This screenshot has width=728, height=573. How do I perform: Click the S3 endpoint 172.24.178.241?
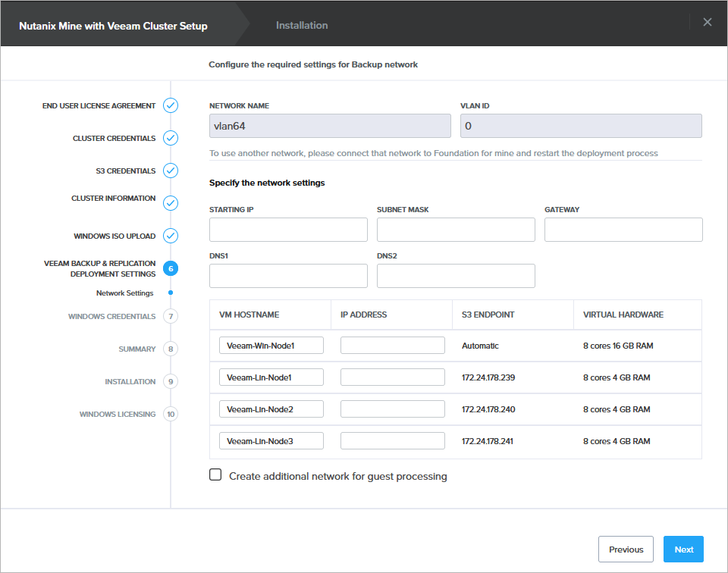point(488,441)
